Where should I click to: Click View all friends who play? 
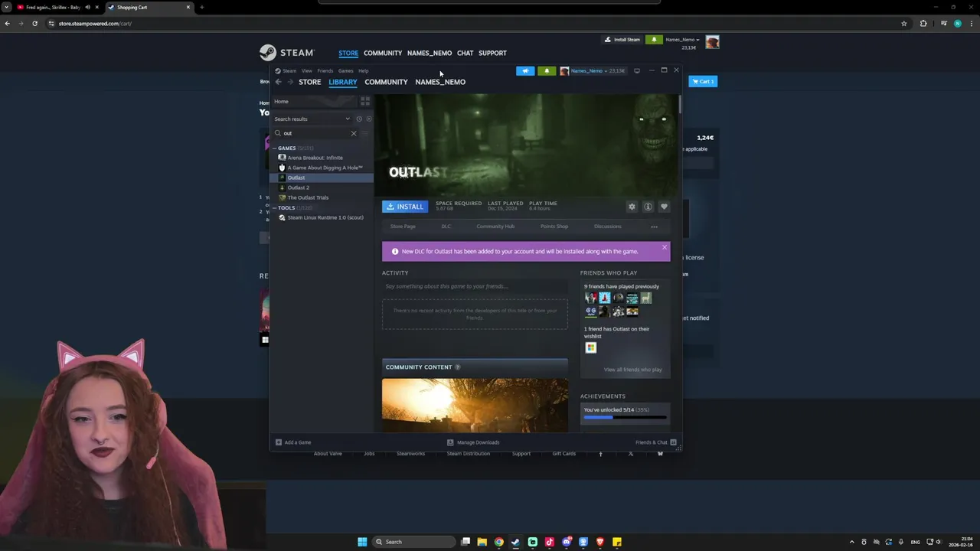(x=632, y=370)
